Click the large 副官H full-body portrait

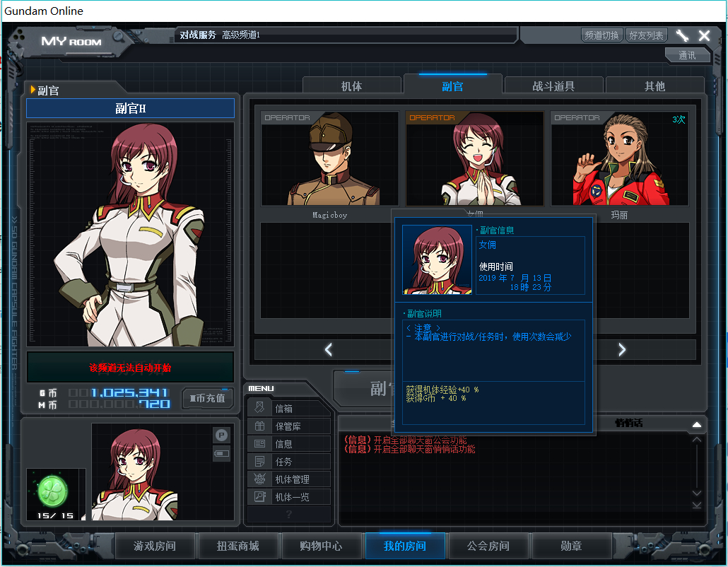coord(131,235)
